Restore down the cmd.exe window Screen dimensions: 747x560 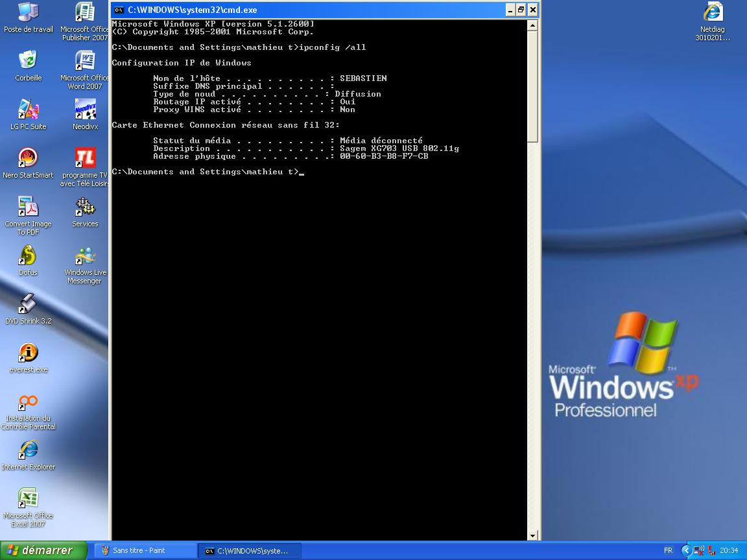point(521,10)
